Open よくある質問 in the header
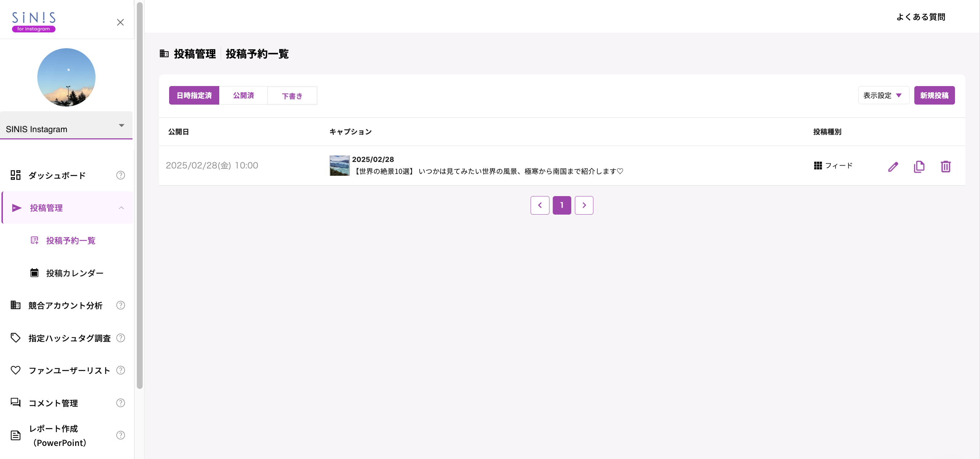 coord(920,17)
